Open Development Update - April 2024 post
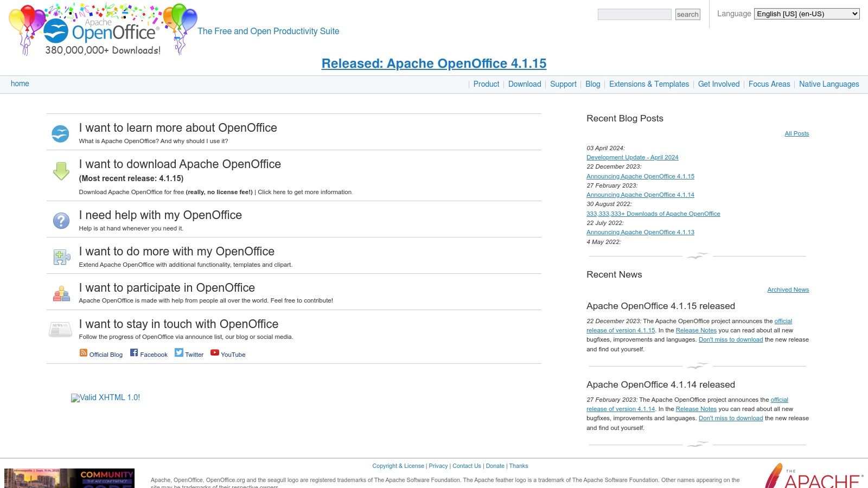The width and height of the screenshot is (868, 488). 633,157
